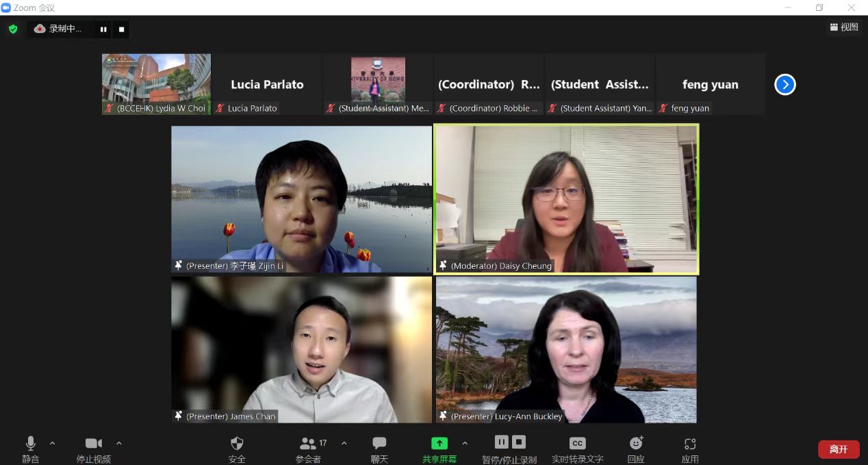Open live transcript (实时转录文字) CC icon
Viewport: 868px width, 465px height.
(577, 443)
